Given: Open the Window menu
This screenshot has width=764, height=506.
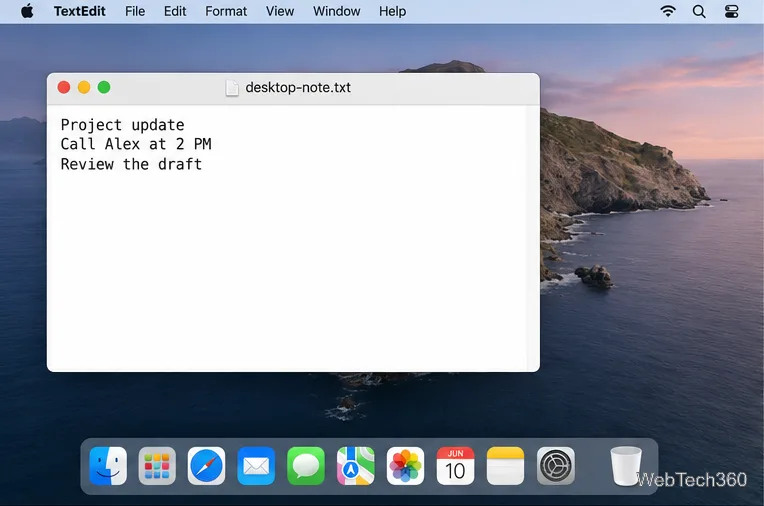Looking at the screenshot, I should [336, 11].
